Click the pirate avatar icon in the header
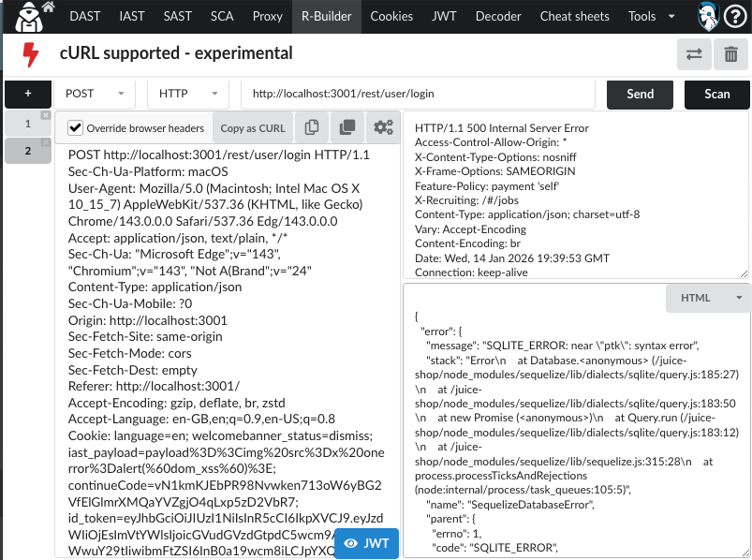The image size is (752, 560). coord(709,16)
